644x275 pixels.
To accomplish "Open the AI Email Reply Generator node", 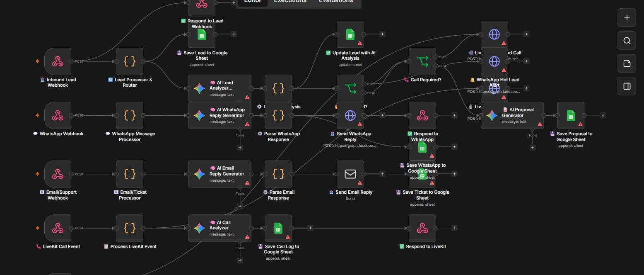I will click(219, 174).
